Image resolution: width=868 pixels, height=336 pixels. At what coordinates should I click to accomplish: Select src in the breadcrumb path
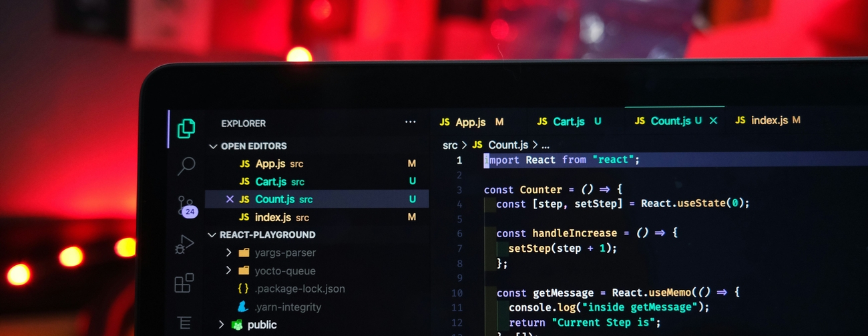(x=450, y=145)
